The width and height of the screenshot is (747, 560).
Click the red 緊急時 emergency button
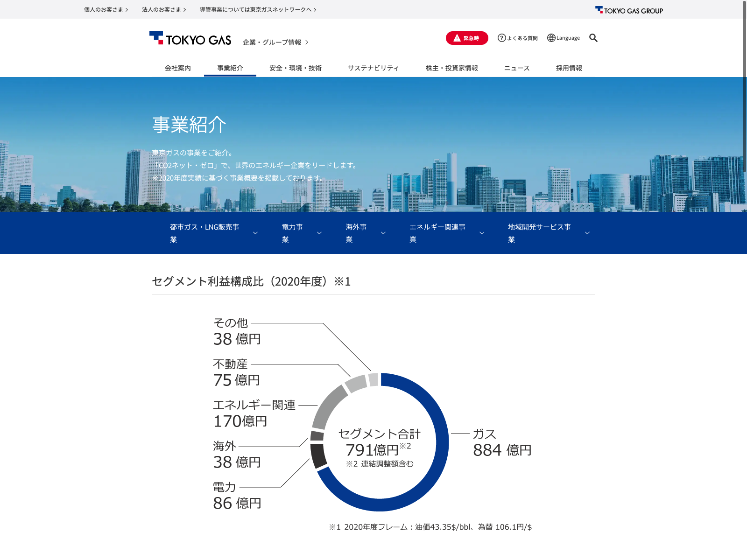click(x=467, y=38)
